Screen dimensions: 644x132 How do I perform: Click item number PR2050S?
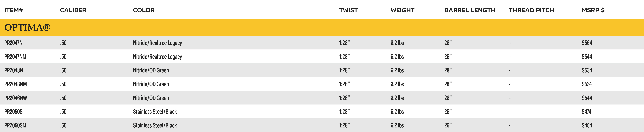tap(13, 112)
